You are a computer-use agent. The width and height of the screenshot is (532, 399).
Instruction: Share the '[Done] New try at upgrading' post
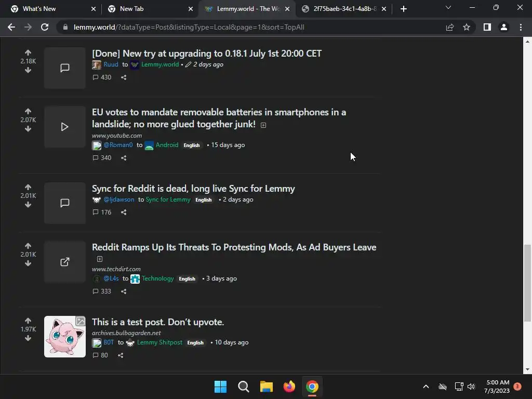tap(124, 77)
